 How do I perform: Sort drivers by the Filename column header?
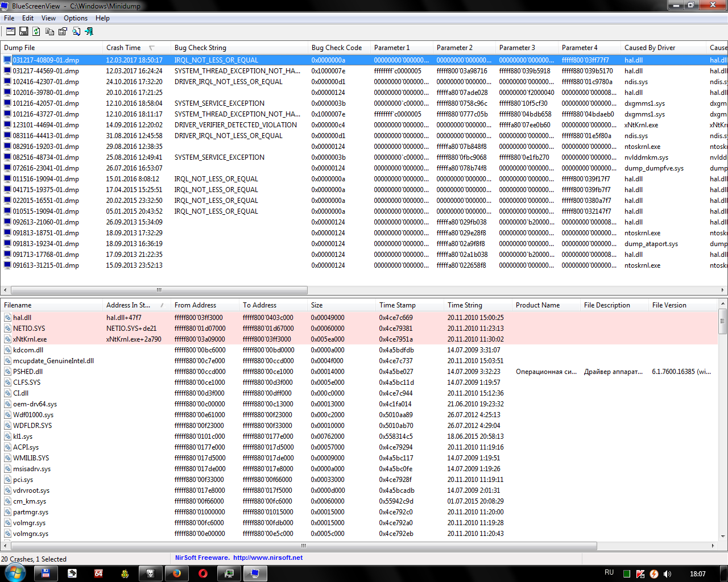(52, 305)
